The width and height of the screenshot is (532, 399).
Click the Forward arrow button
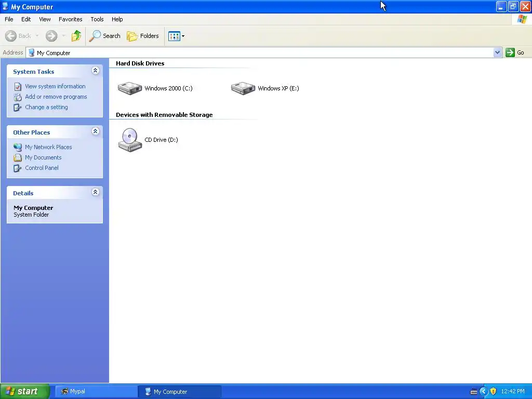pyautogui.click(x=51, y=36)
